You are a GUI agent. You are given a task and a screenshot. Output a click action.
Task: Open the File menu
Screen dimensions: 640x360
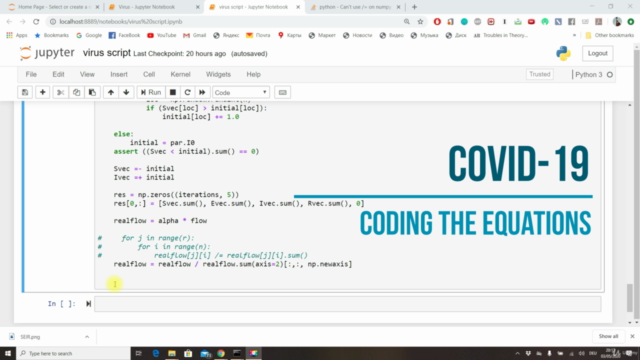31,74
